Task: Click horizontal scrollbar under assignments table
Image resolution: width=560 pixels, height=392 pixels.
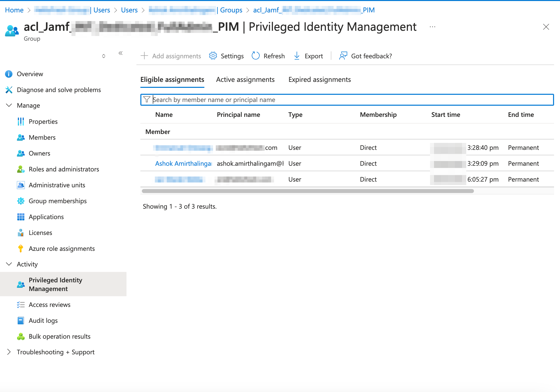Action: [308, 191]
